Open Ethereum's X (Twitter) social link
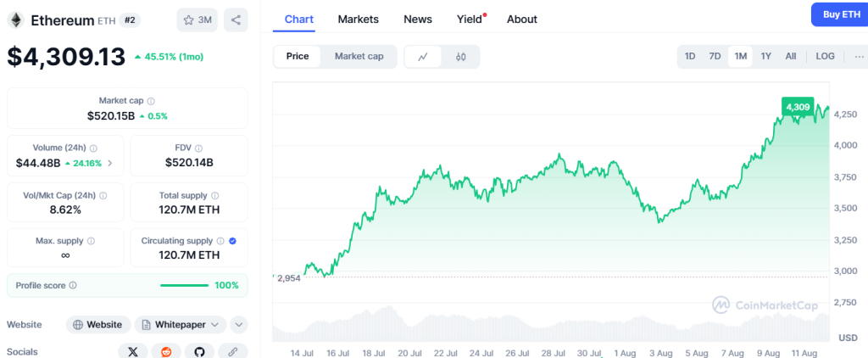 pos(132,351)
